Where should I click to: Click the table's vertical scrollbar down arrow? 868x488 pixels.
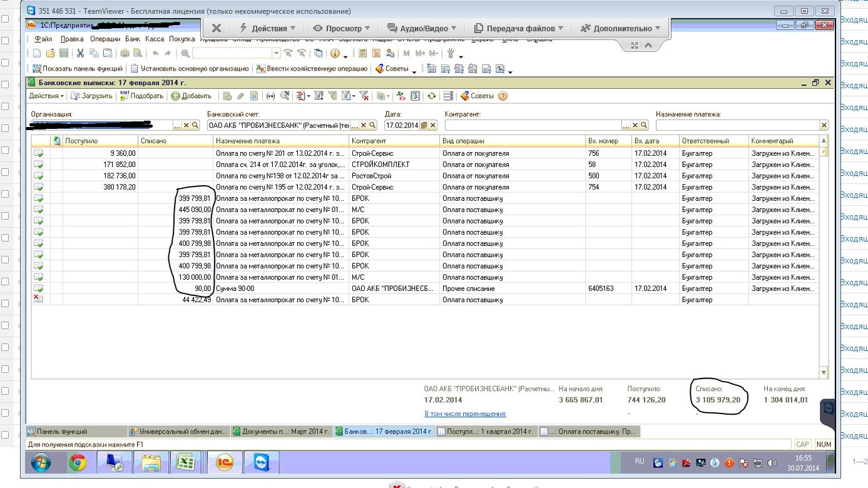[x=824, y=373]
